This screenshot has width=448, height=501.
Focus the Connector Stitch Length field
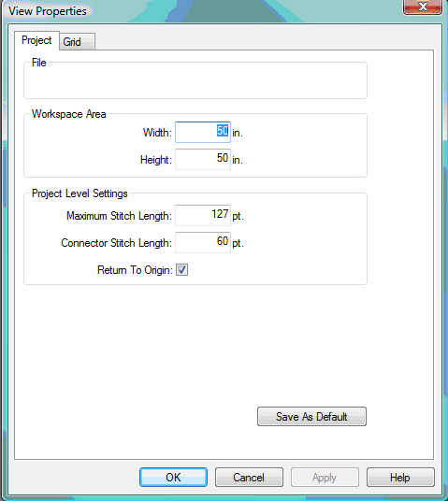203,242
